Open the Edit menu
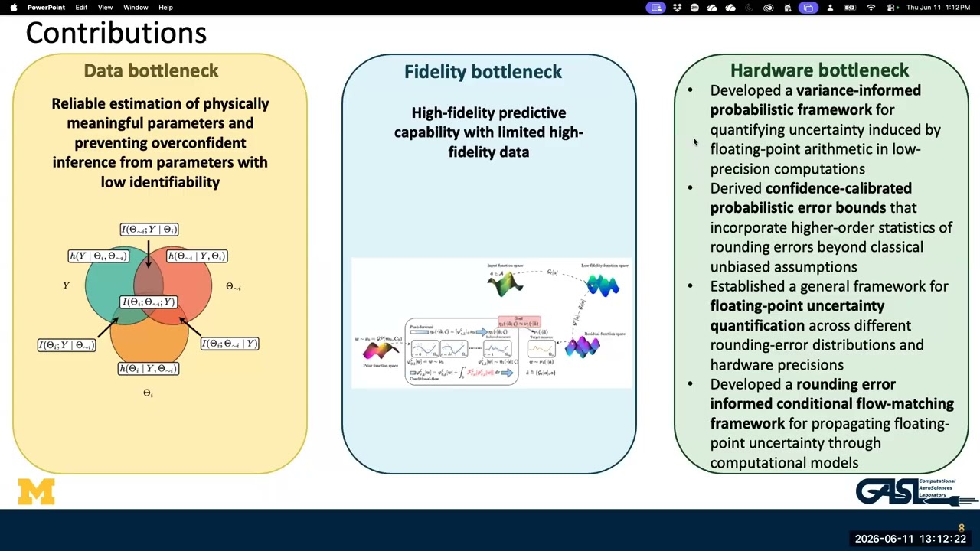 click(x=81, y=7)
